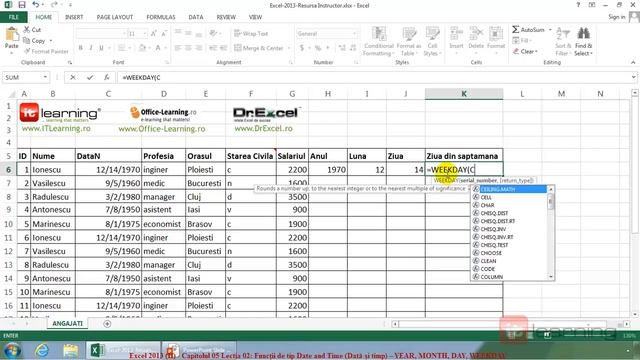
Task: Click the Cut scissors icon
Action: tap(27, 29)
